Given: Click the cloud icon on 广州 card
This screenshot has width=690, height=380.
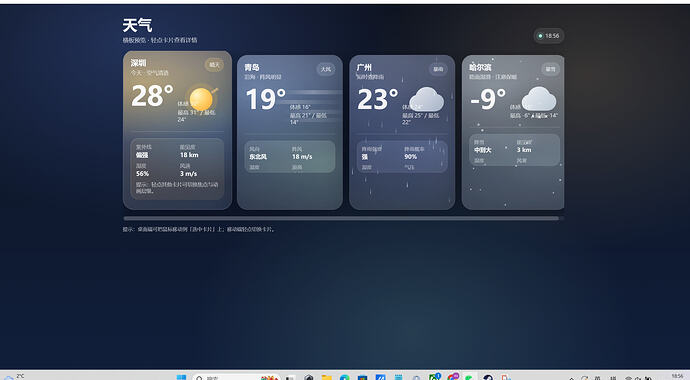Looking at the screenshot, I should [x=426, y=99].
